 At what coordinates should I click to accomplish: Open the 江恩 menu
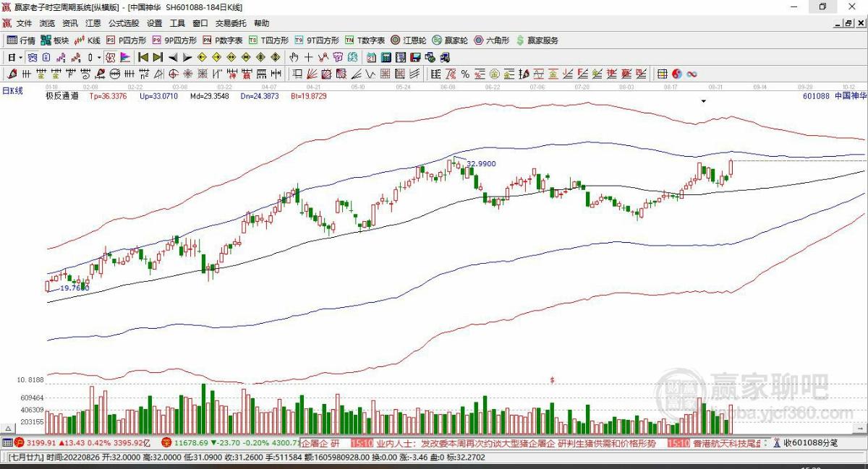[93, 24]
